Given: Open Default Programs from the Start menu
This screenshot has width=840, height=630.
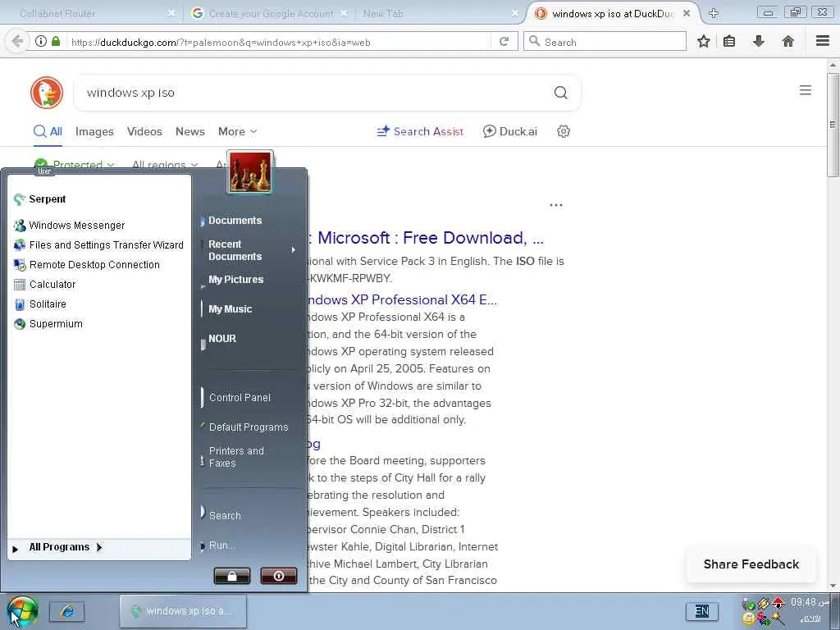Looking at the screenshot, I should 248,427.
